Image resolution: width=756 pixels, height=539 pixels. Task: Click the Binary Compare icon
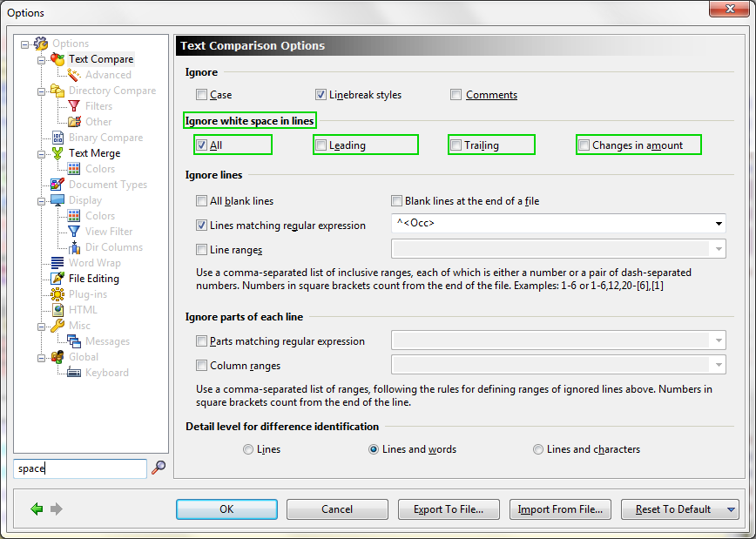57,138
